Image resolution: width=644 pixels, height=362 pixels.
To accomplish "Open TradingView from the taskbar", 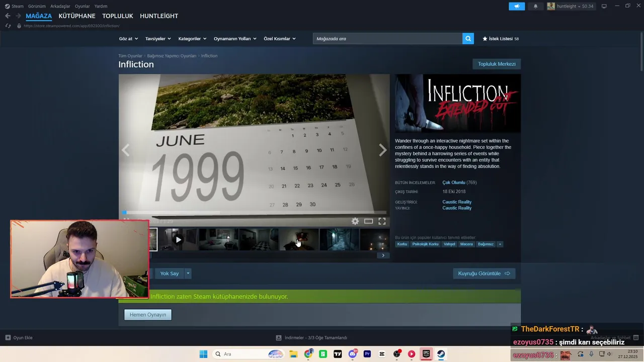I will point(338,354).
